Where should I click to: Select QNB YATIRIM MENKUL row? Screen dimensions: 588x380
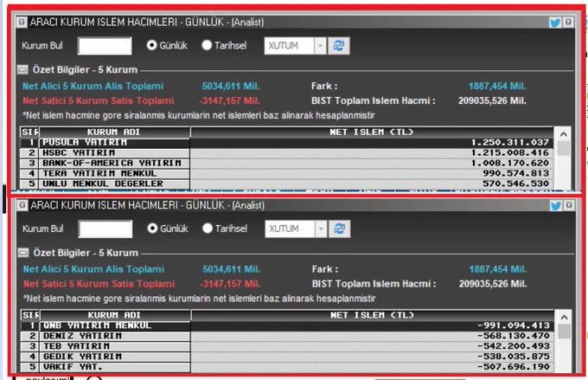pyautogui.click(x=287, y=326)
